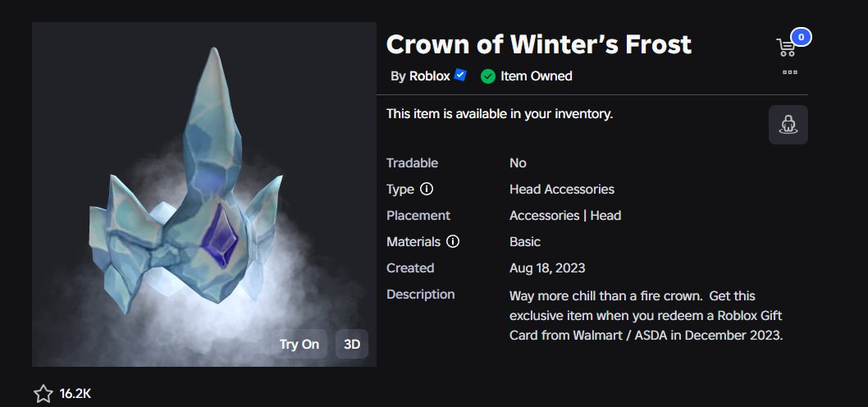
Task: Open the Roblox creator link
Action: pos(430,75)
